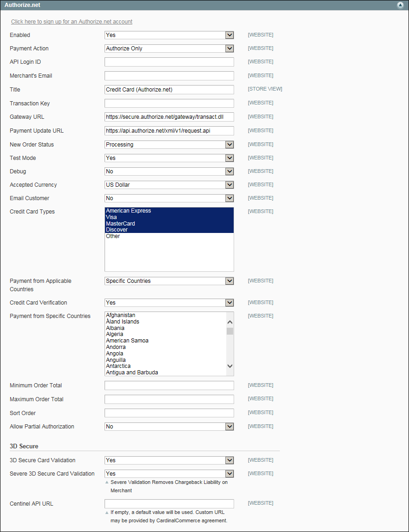Select Antarctica in the countries list

166,366
